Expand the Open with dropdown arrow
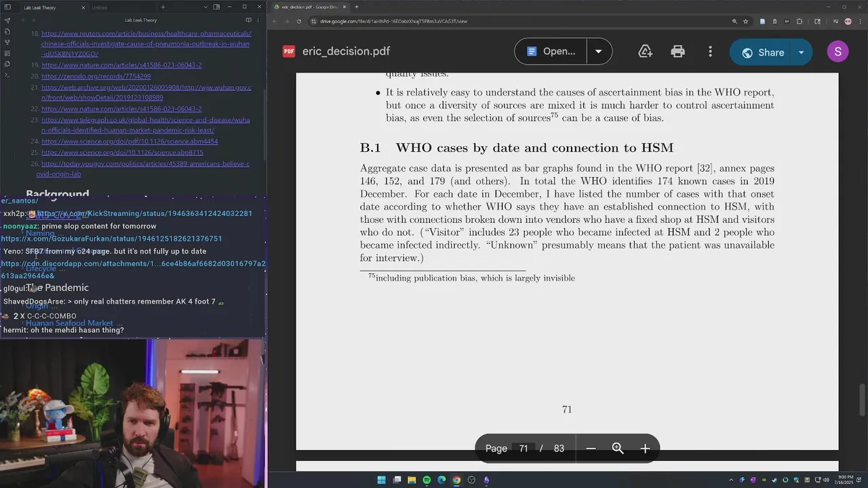The width and height of the screenshot is (868, 488). pos(598,52)
